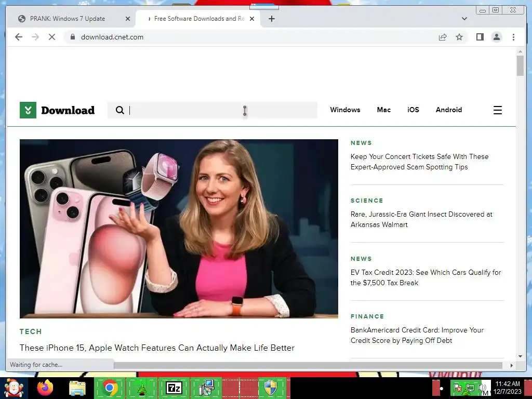Click the green Download logo icon
Image resolution: width=532 pixels, height=399 pixels.
point(28,110)
